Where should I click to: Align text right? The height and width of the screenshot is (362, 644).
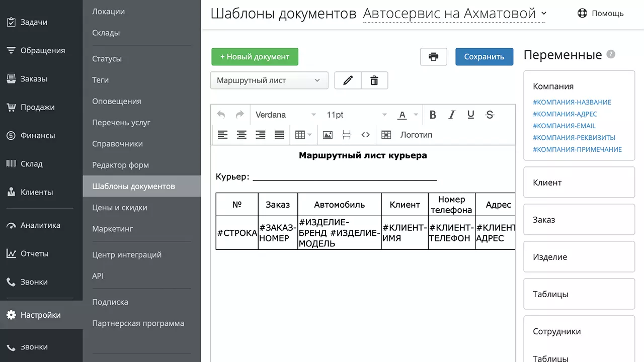[261, 135]
